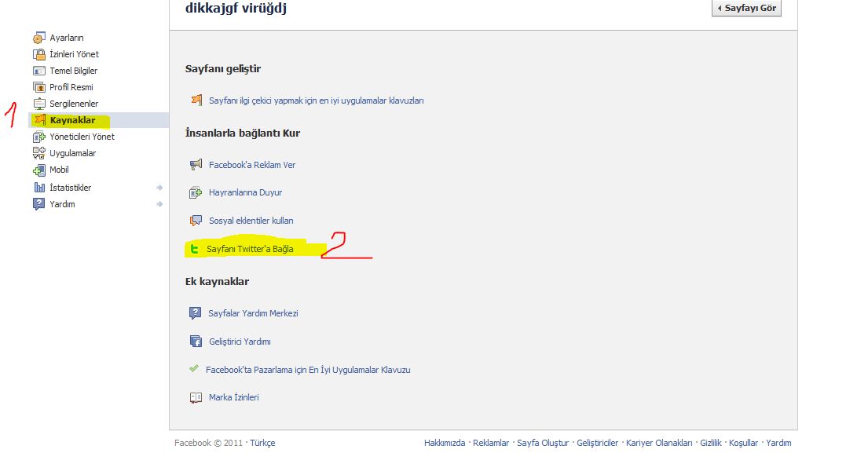Select Kaynaklar in the left menu
This screenshot has width=868, height=475.
72,120
